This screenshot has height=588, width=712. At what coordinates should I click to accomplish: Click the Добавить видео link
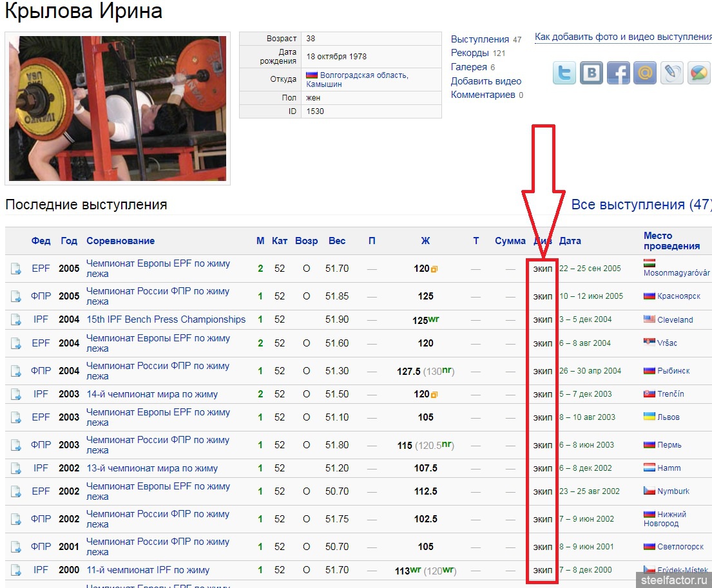point(486,81)
